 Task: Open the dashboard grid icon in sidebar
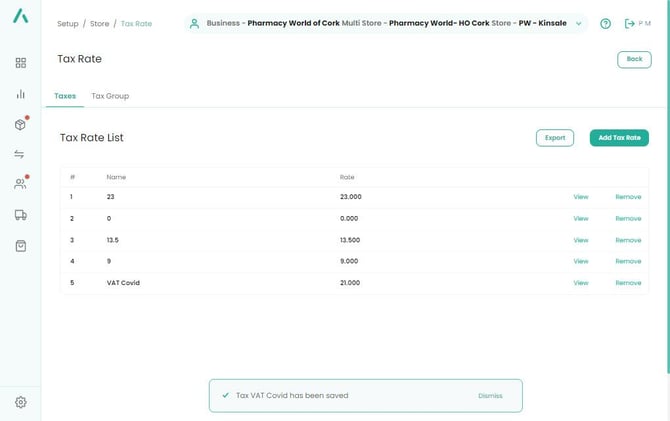(x=21, y=63)
